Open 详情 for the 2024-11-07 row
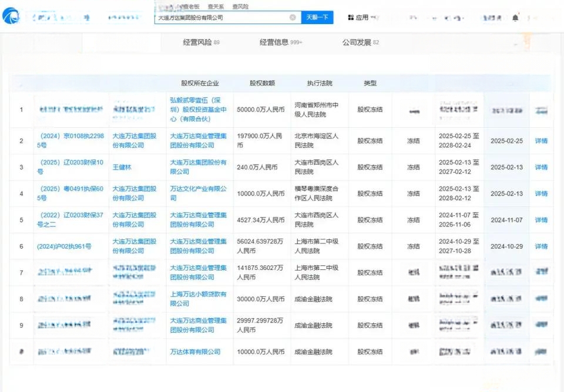The image size is (564, 392). tap(541, 220)
